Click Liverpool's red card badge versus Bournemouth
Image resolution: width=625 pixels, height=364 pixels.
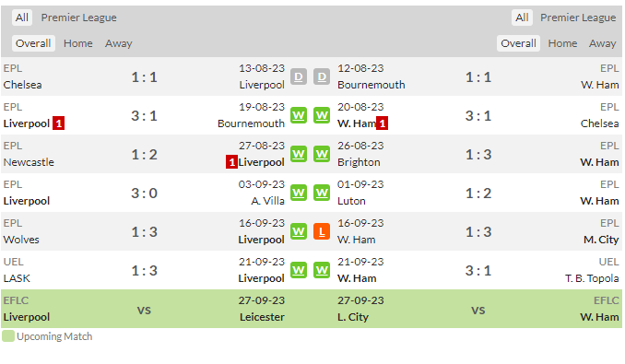tap(59, 123)
